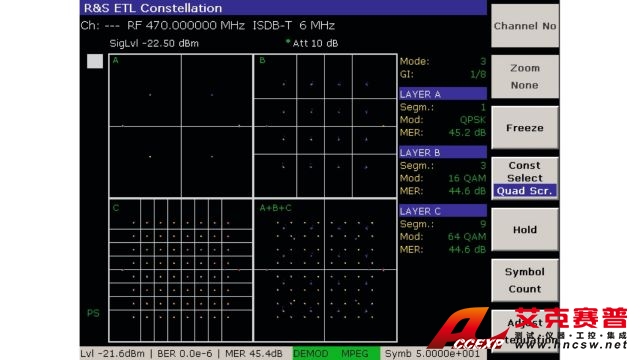This screenshot has height=360, width=640.
Task: Click the white square marker icon
Action: 95,61
